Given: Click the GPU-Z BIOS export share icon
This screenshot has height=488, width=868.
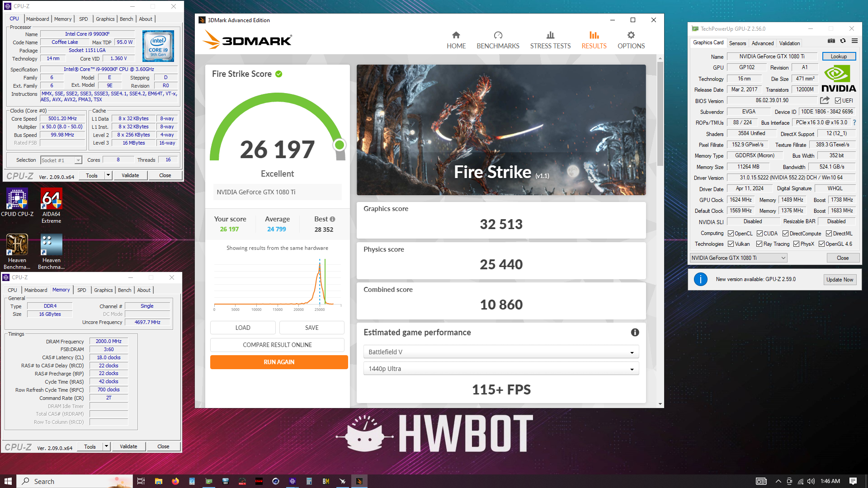Looking at the screenshot, I should (825, 100).
